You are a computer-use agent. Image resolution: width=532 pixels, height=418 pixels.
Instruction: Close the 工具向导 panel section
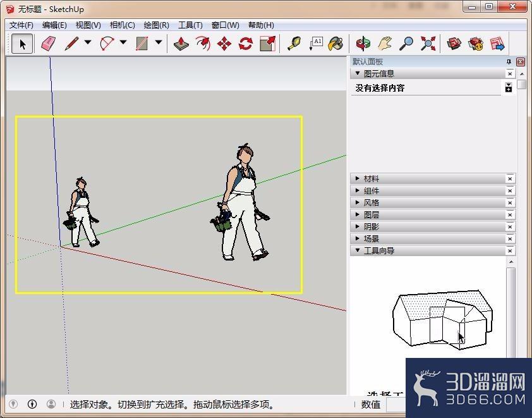510,251
